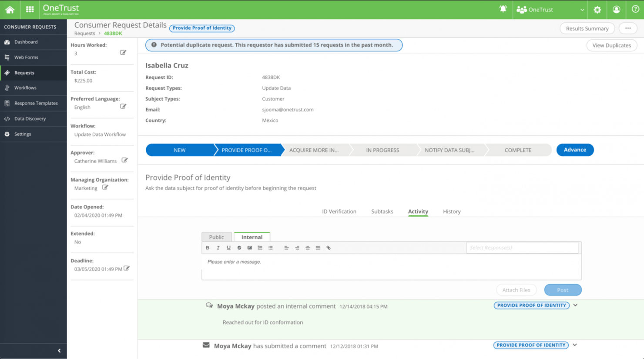View Duplicates for the duplicate request alert

tap(611, 45)
